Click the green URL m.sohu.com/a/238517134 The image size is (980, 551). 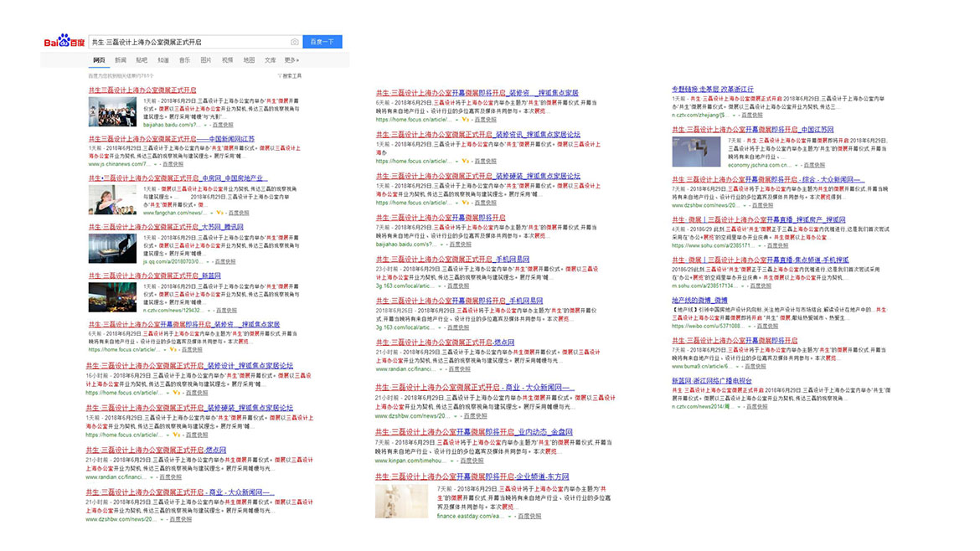point(705,286)
